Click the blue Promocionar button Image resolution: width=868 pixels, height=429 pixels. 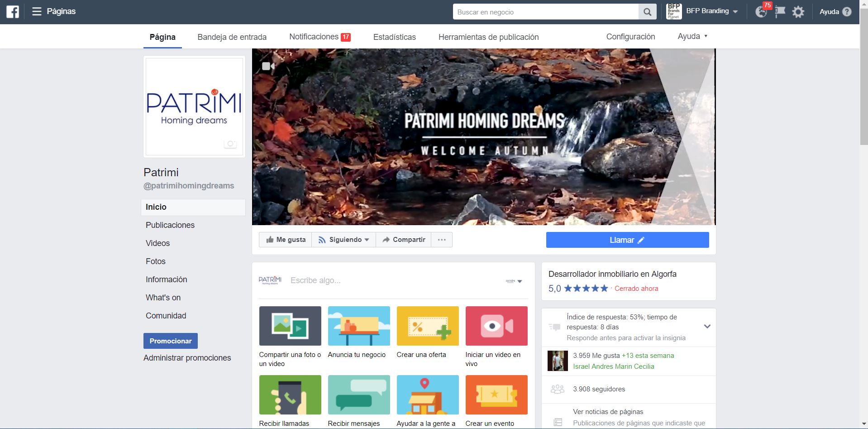coord(170,341)
